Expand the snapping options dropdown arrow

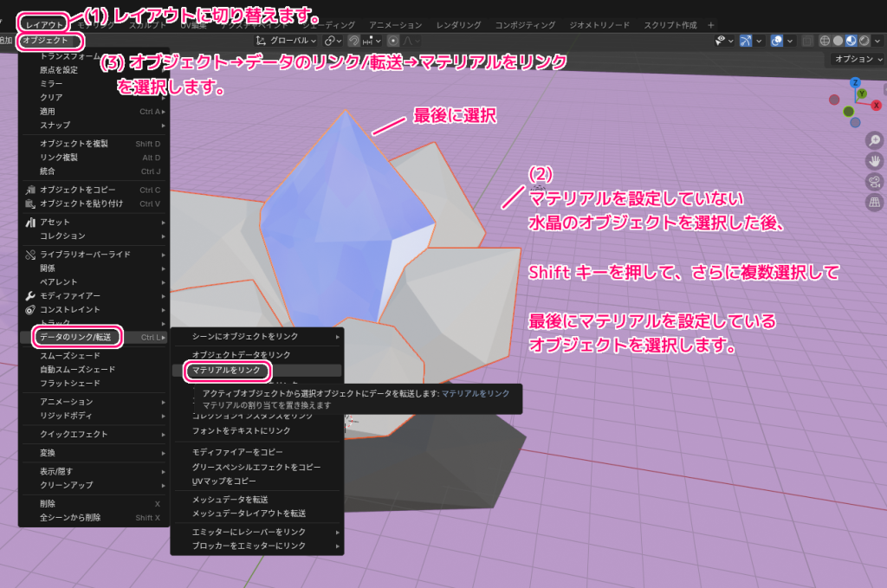378,41
